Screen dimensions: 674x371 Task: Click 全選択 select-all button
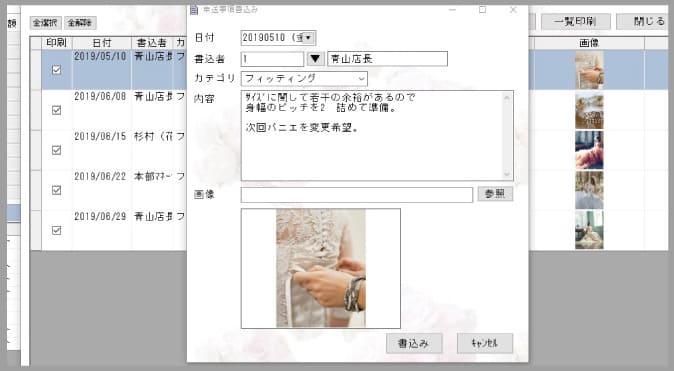tap(46, 23)
